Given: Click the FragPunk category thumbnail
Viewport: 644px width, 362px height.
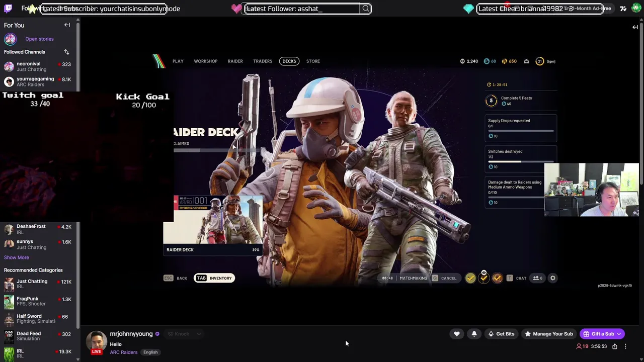Looking at the screenshot, I should coord(9,301).
